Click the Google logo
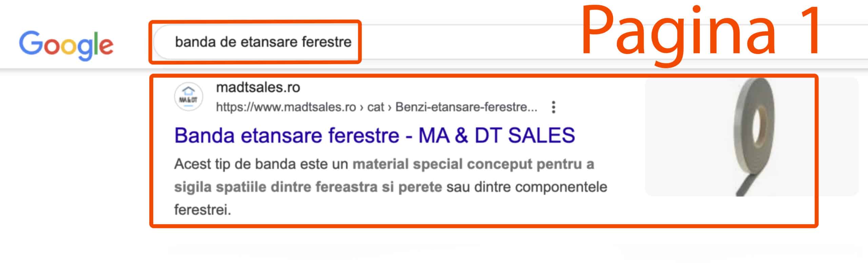Screen dimensions: 868x270 tap(66, 45)
